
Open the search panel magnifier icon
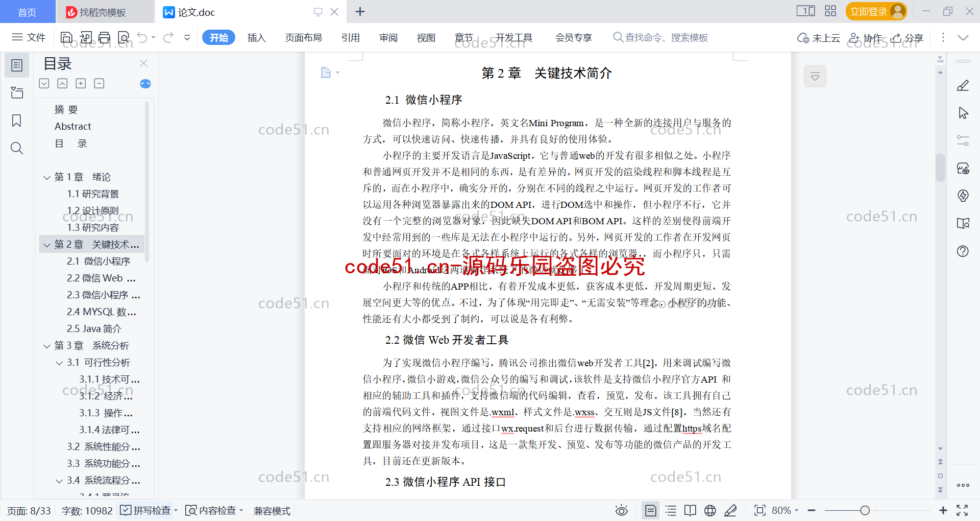pyautogui.click(x=17, y=148)
